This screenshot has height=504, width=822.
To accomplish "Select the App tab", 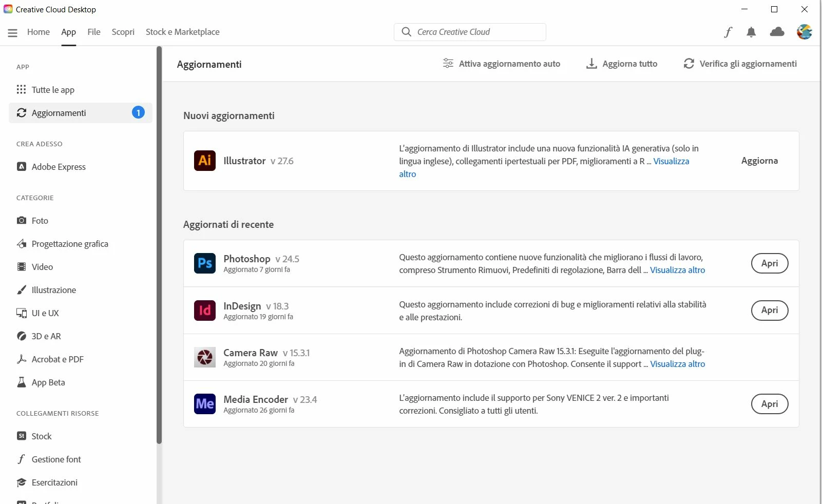I will click(x=68, y=32).
